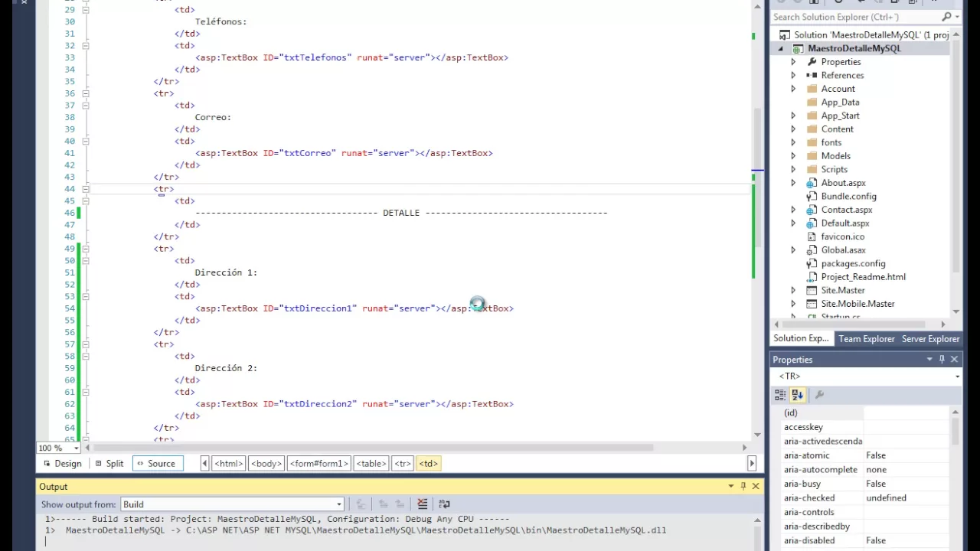
Task: Collapse code region at line 36
Action: (86, 93)
